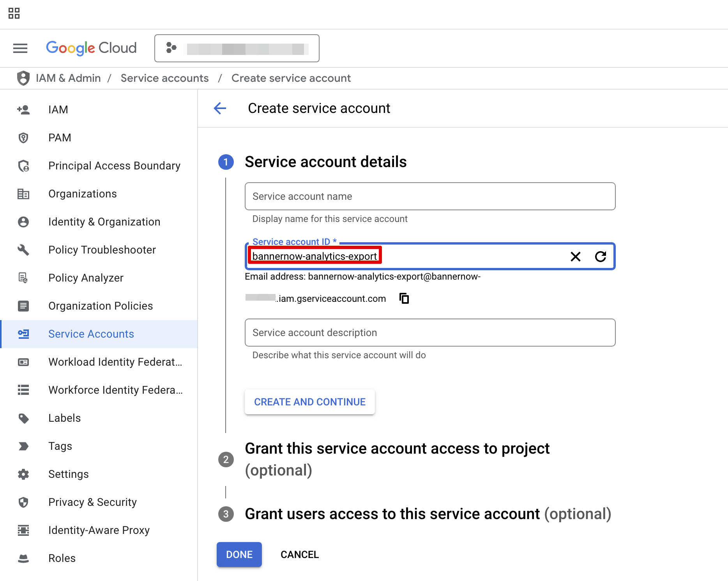Open the hamburger navigation menu
The height and width of the screenshot is (581, 728).
click(20, 48)
